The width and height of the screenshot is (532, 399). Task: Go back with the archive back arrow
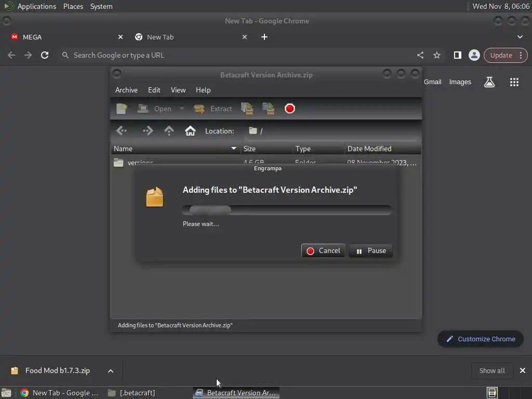click(x=122, y=130)
